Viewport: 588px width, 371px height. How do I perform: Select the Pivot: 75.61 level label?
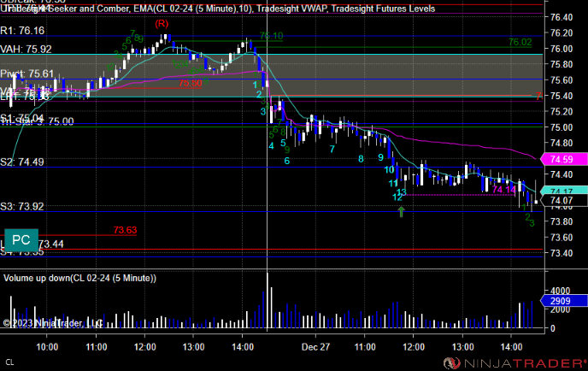(27, 74)
